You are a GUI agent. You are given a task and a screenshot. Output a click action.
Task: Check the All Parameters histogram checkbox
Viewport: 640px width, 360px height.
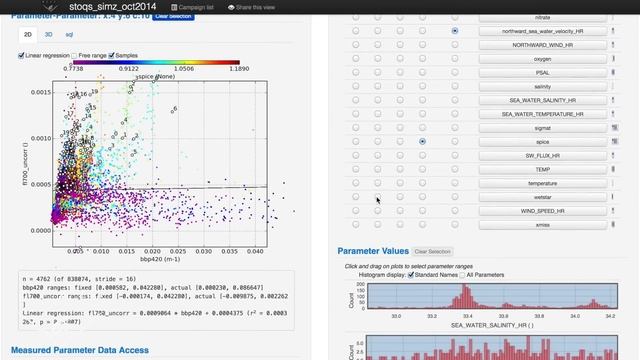pyautogui.click(x=462, y=275)
